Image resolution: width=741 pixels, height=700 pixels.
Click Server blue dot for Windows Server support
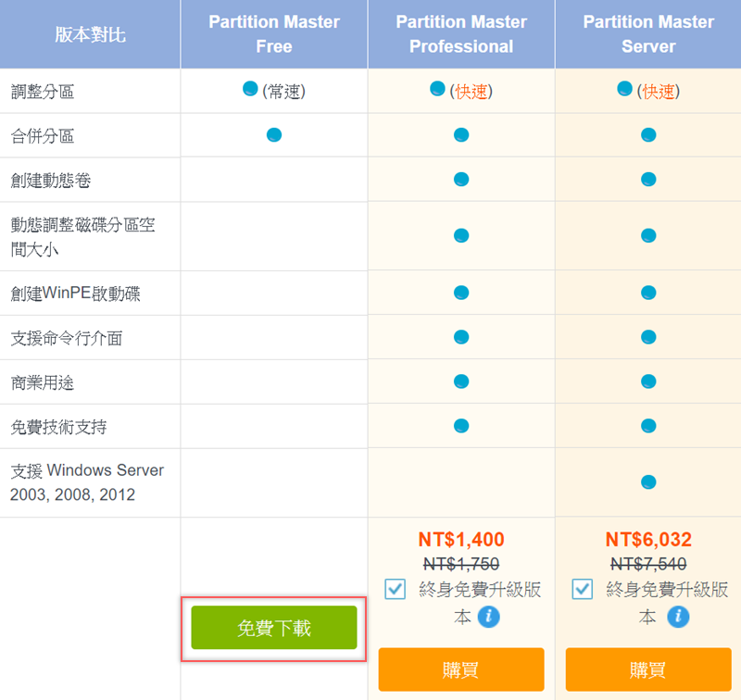[648, 481]
